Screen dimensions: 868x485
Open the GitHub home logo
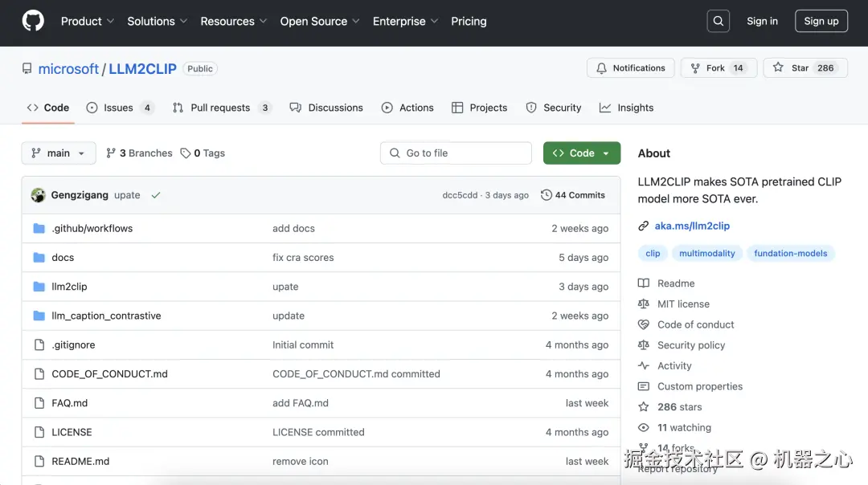coord(33,21)
